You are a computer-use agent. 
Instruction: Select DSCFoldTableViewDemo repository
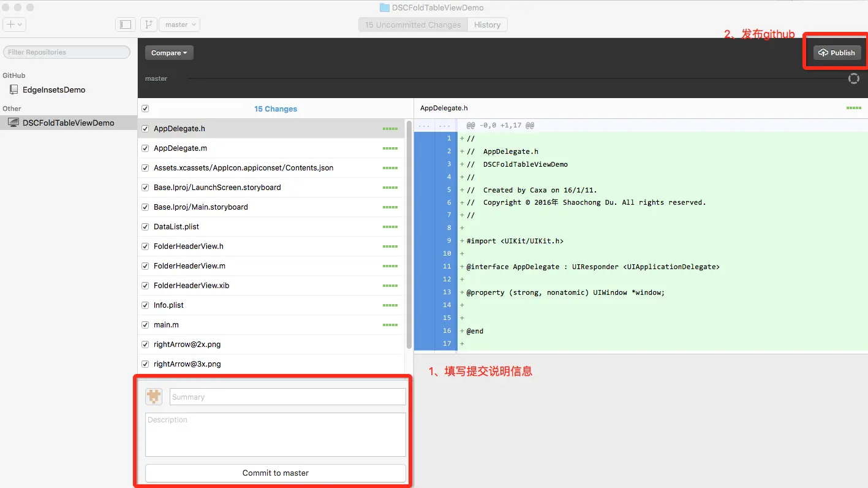pyautogui.click(x=69, y=123)
